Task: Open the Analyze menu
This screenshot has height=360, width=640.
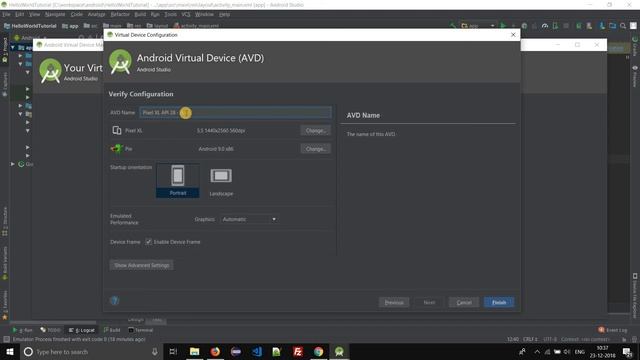Action: tap(96, 14)
